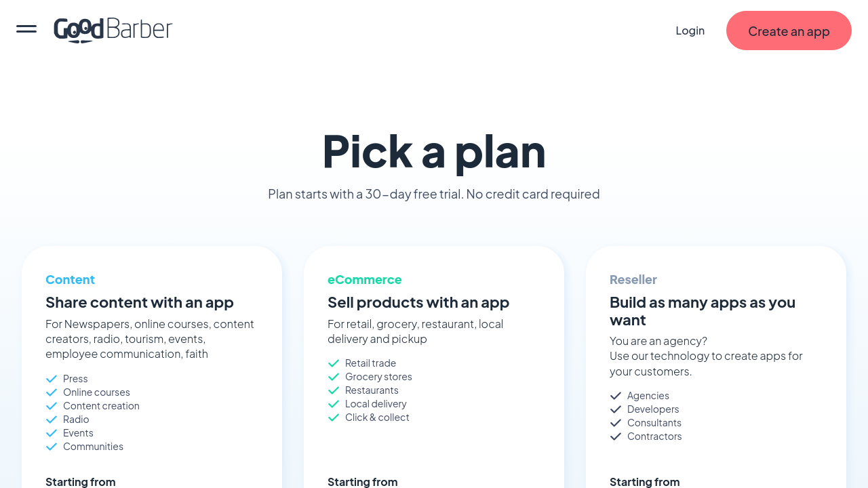The width and height of the screenshot is (868, 488).
Task: Click the checkmark next to Online courses
Action: pos(52,392)
